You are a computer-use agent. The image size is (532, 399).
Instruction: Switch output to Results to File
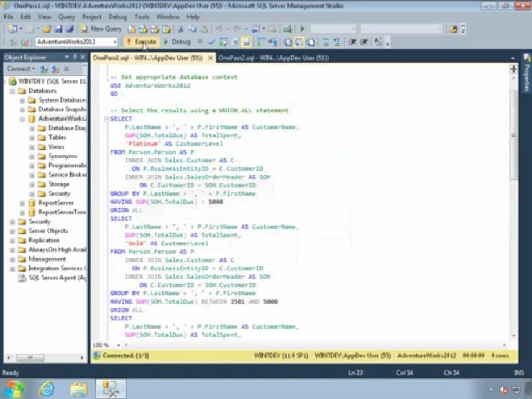[x=310, y=42]
